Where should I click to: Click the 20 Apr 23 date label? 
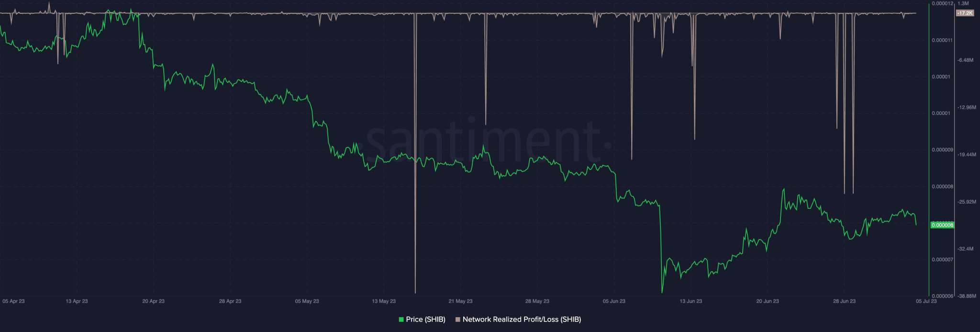153,301
